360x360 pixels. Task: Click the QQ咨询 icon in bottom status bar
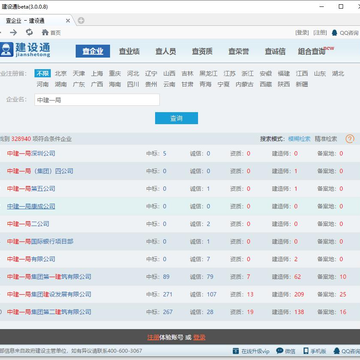(x=337, y=351)
